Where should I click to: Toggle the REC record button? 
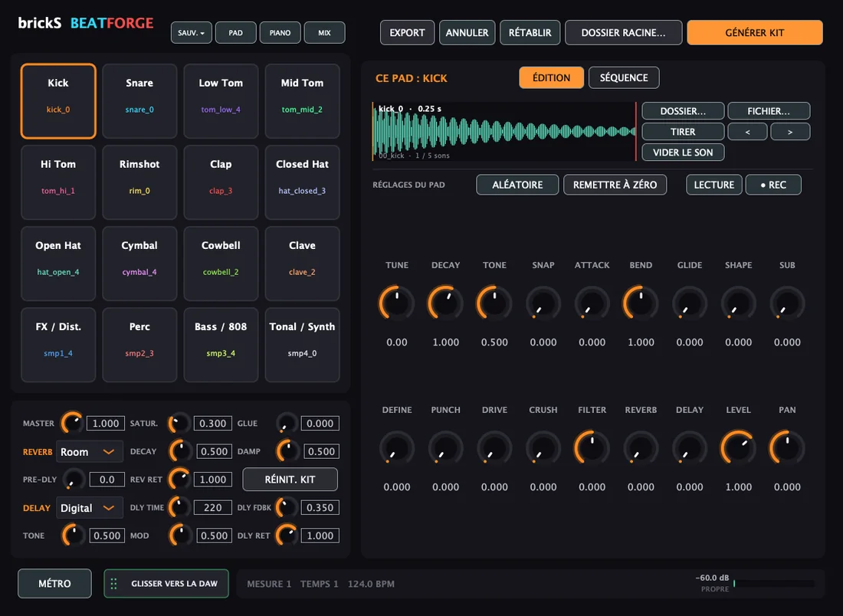click(773, 185)
